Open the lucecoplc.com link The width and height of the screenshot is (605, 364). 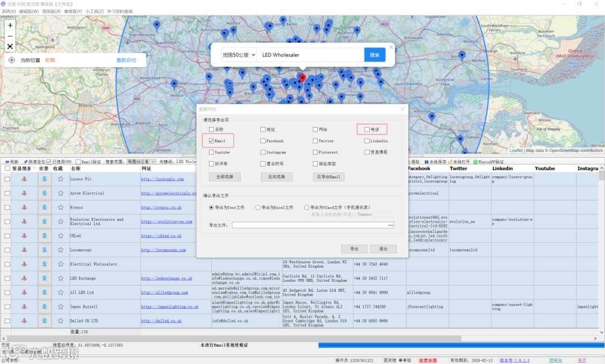click(162, 179)
